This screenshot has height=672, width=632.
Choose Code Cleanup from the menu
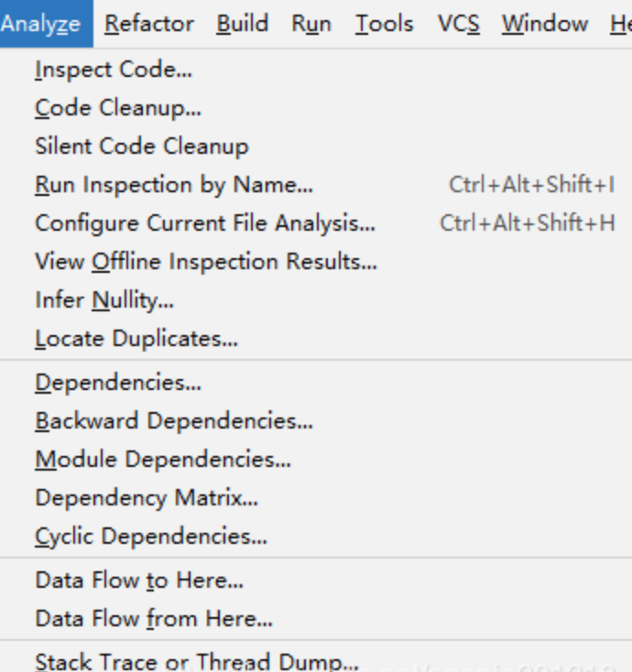point(118,108)
